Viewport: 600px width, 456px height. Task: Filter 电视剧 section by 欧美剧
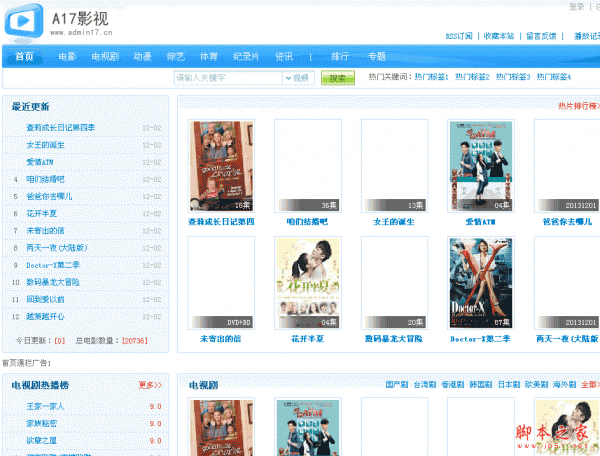(x=536, y=384)
